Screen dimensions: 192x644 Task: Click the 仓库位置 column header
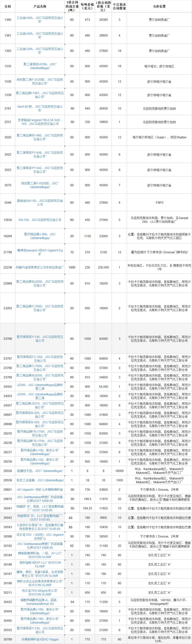[x=159, y=6]
